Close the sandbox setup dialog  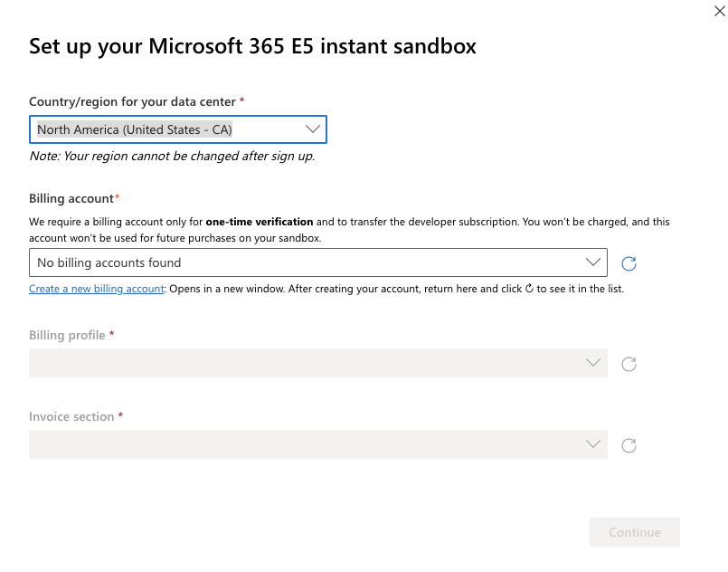point(719,11)
